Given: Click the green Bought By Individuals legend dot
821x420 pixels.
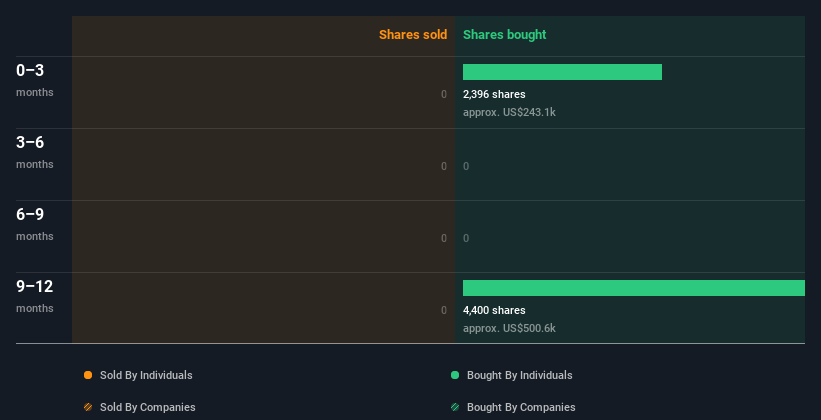Looking at the screenshot, I should pos(454,375).
